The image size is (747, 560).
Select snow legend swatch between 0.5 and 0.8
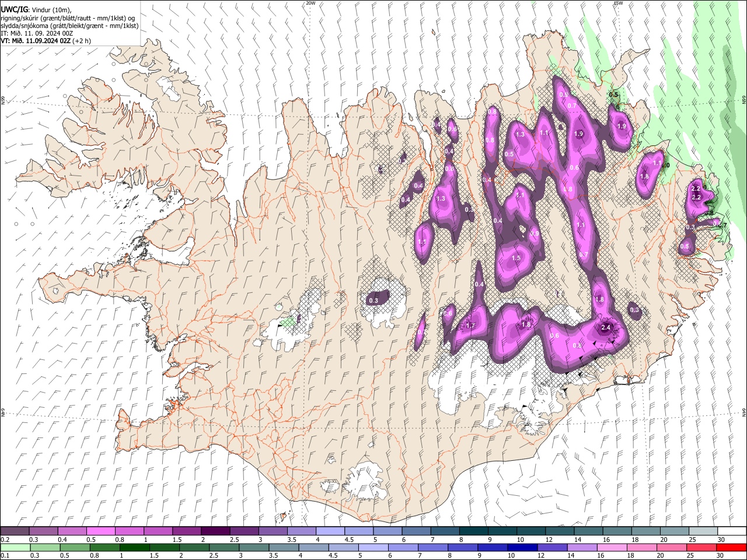pyautogui.click(x=100, y=531)
